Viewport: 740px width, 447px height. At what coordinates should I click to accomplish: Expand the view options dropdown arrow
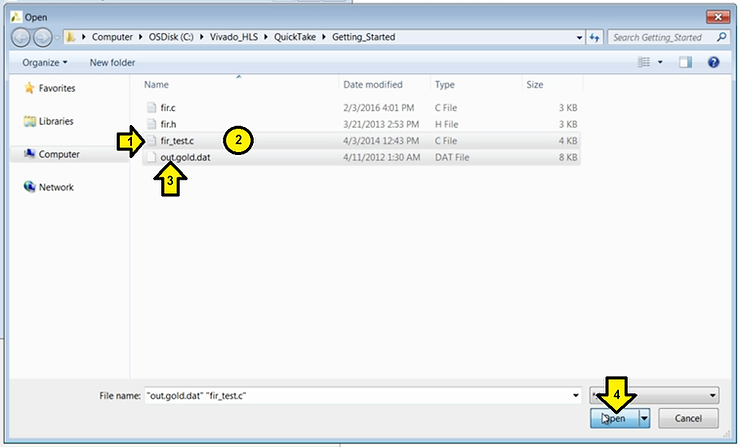661,62
